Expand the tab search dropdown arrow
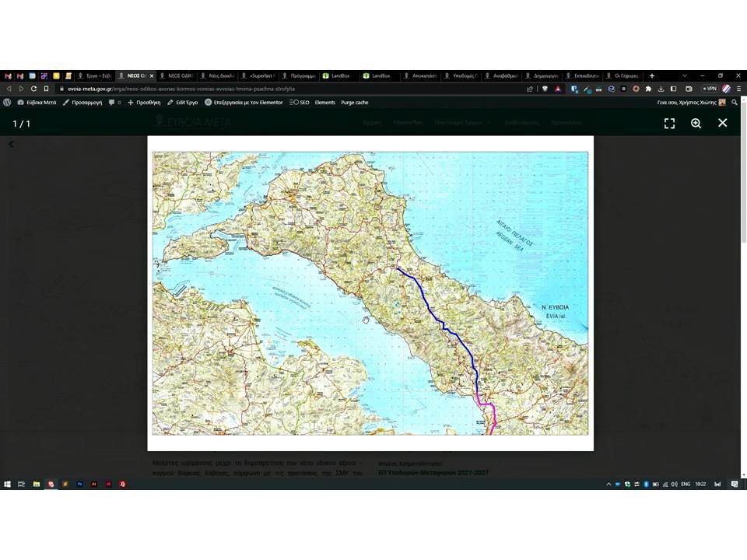Screen dimensions: 747x560 click(685, 75)
